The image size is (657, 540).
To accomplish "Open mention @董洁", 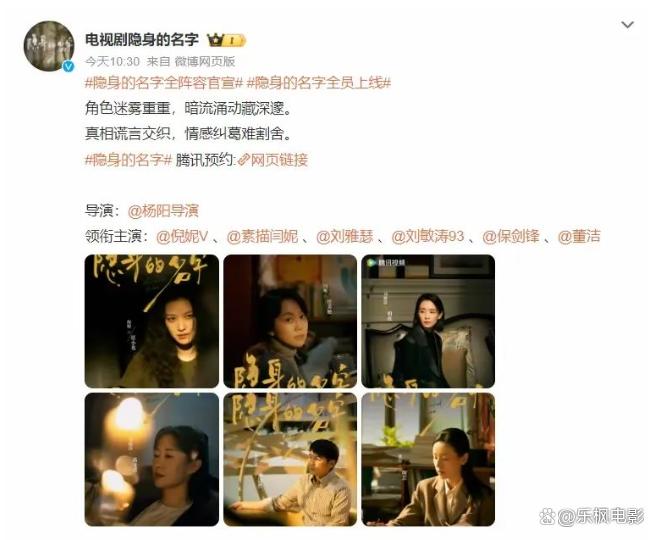I will [x=579, y=236].
